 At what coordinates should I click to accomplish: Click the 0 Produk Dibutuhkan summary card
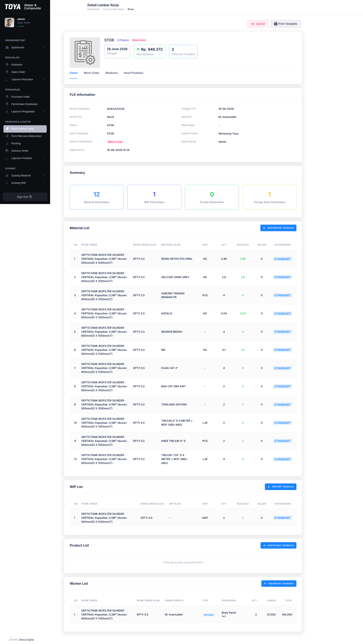point(212,197)
